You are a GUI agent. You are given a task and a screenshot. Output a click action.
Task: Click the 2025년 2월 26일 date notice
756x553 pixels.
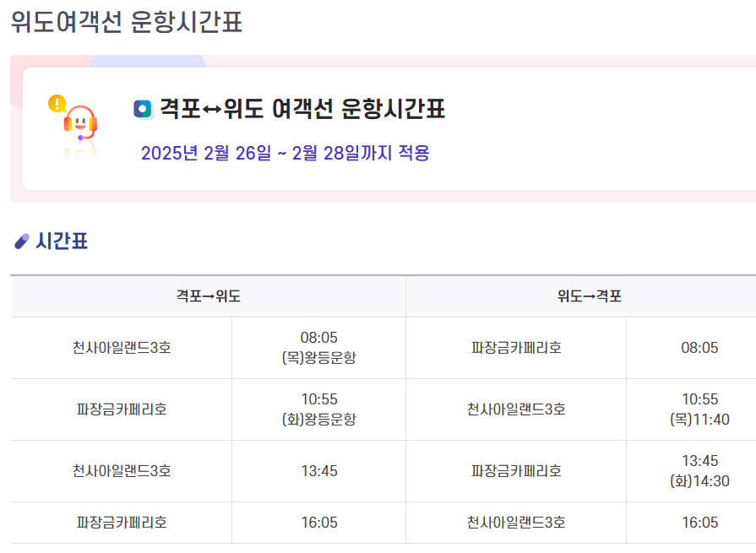coord(285,153)
